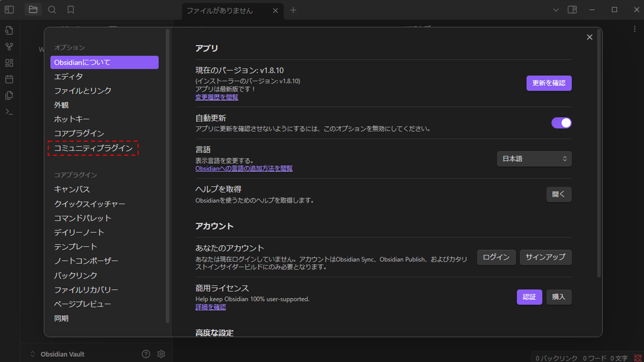This screenshot has width=644, height=362.
Task: Create new canvas ribbon icon
Action: (9, 63)
